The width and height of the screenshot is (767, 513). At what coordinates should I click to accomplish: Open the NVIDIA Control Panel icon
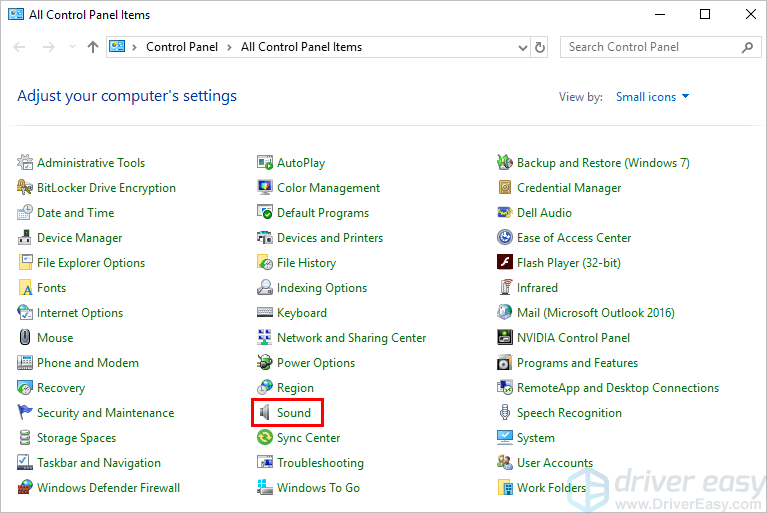(506, 338)
